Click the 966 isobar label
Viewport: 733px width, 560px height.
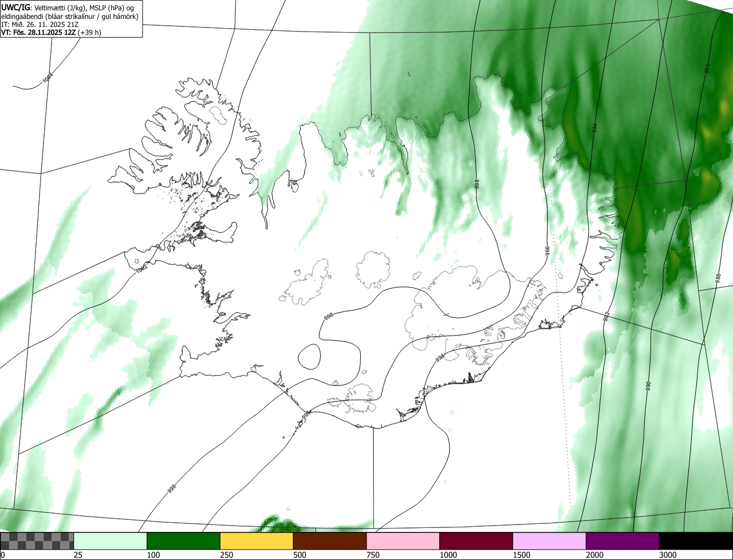547,251
